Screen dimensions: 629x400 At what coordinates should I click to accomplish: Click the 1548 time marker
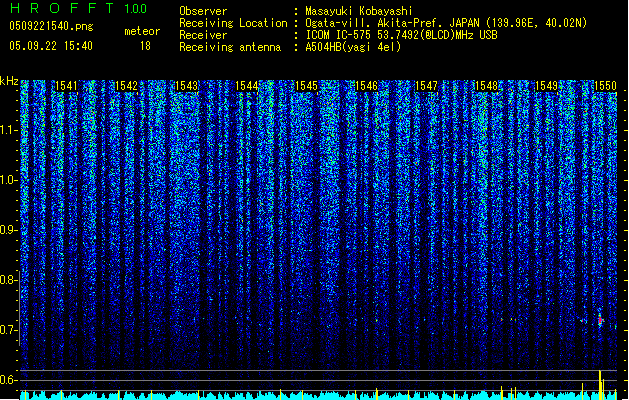(x=486, y=86)
